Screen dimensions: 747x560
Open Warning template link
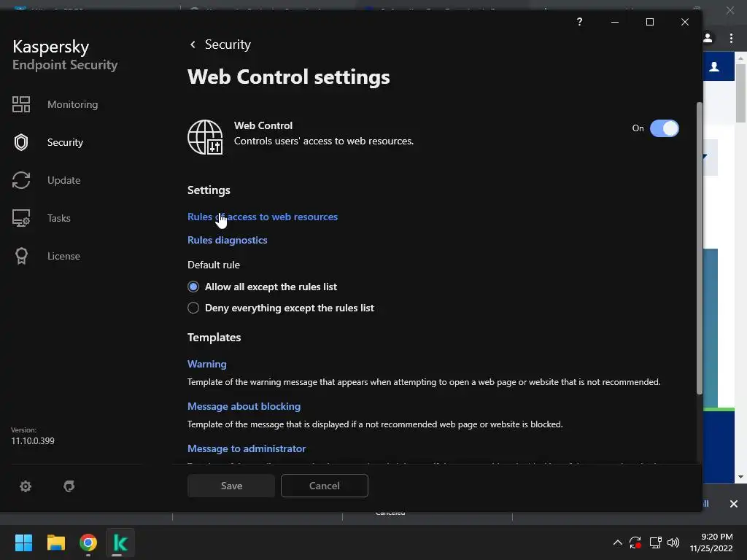coord(206,364)
